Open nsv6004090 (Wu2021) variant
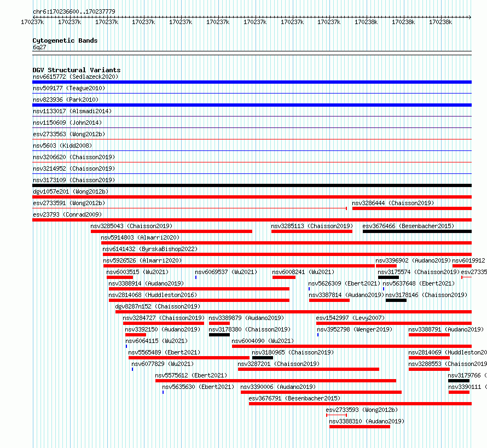This screenshot has width=487, height=448. coord(263,341)
